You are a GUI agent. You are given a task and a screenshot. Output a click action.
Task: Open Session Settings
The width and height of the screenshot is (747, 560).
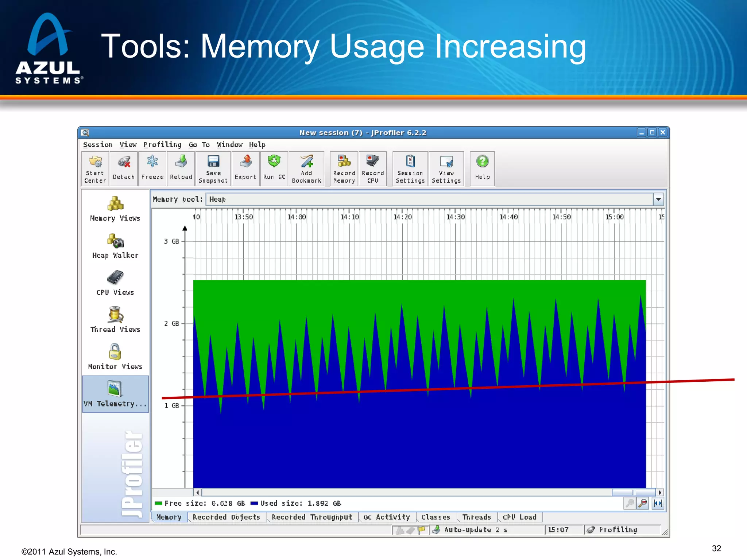[410, 169]
